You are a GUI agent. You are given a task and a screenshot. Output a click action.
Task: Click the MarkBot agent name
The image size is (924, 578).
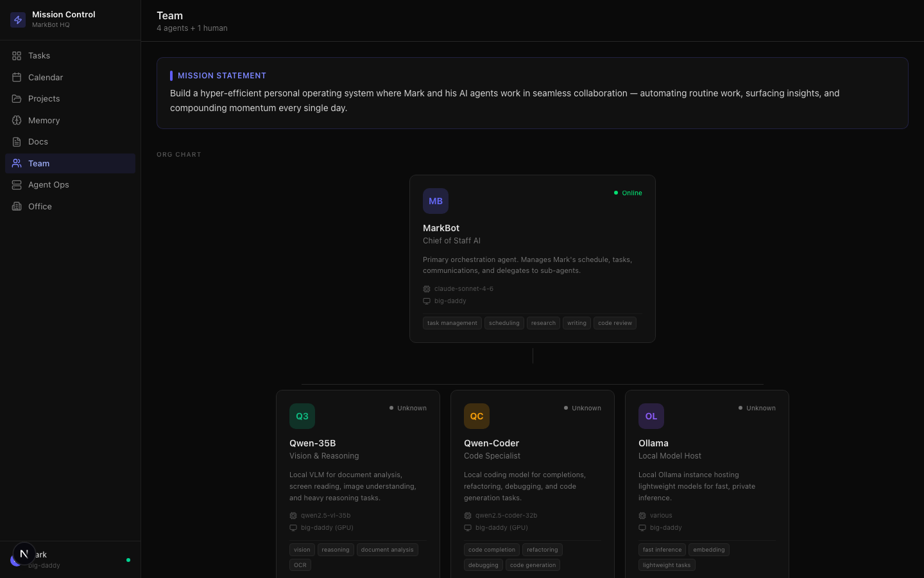click(441, 228)
